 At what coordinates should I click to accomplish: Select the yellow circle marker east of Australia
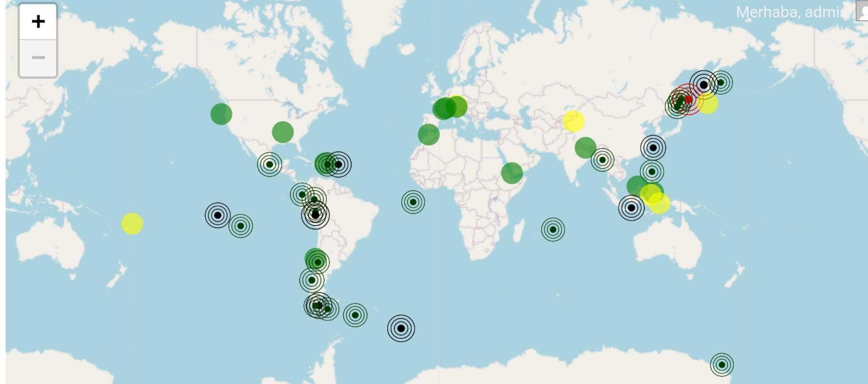tap(132, 224)
